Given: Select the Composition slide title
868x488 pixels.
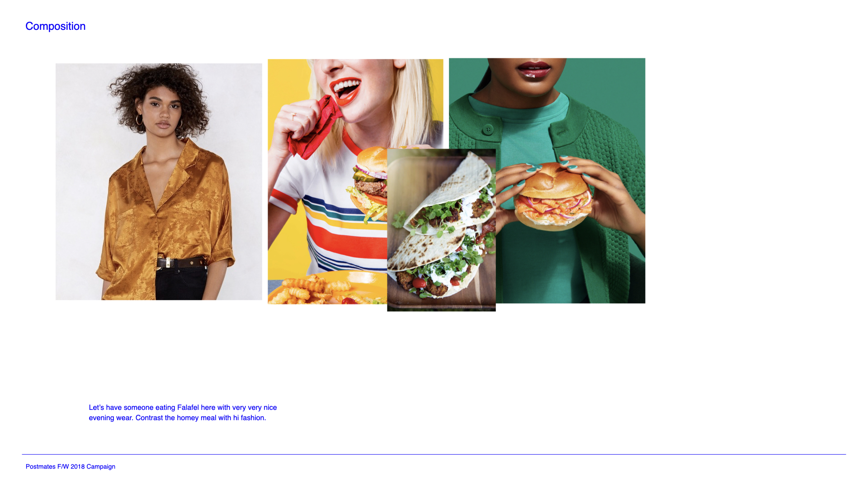Looking at the screenshot, I should click(x=55, y=26).
